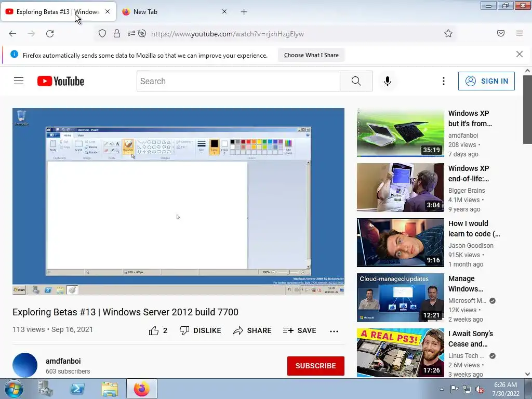Sign in to YouTube
The width and height of the screenshot is (532, 399).
pyautogui.click(x=486, y=81)
